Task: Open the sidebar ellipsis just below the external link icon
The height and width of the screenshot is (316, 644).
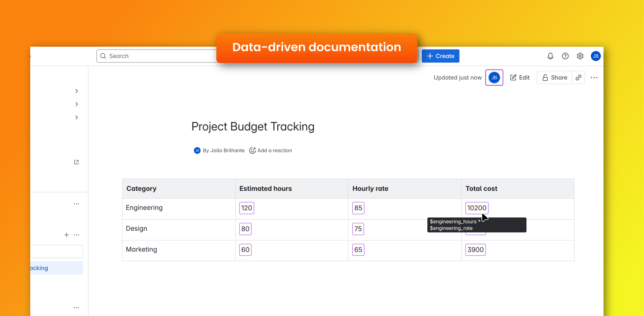Action: coord(76,204)
